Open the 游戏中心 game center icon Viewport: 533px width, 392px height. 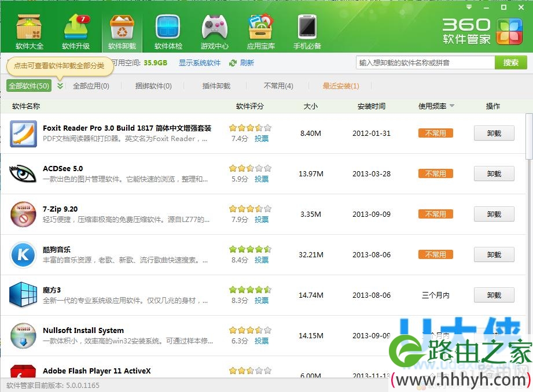215,32
